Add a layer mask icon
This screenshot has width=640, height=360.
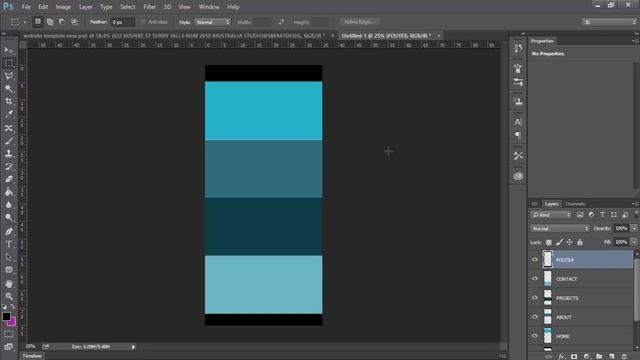coord(574,357)
